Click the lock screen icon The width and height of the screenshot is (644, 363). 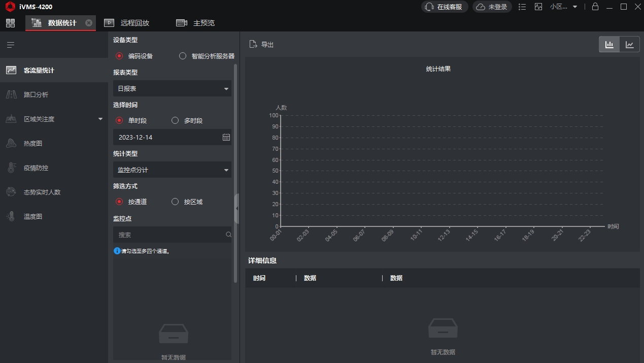pos(595,7)
